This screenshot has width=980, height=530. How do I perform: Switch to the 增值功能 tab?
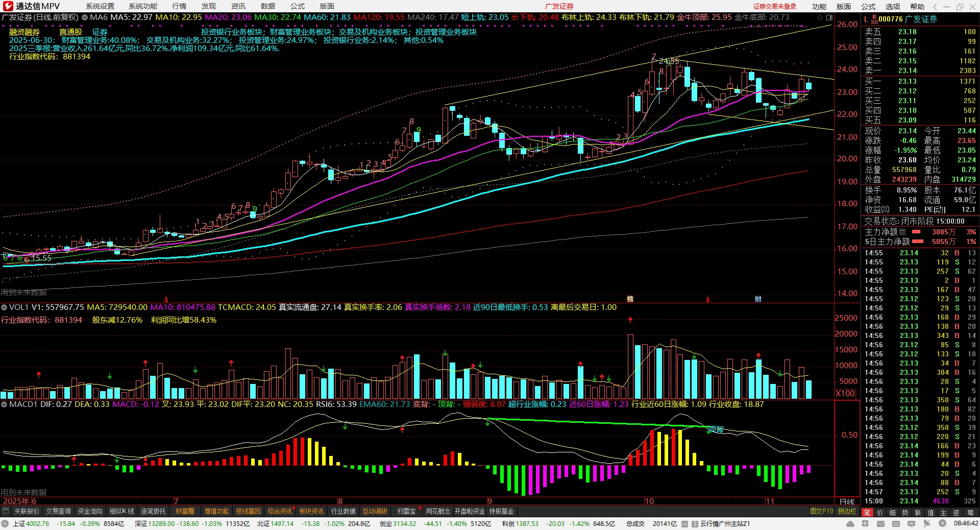point(216,511)
